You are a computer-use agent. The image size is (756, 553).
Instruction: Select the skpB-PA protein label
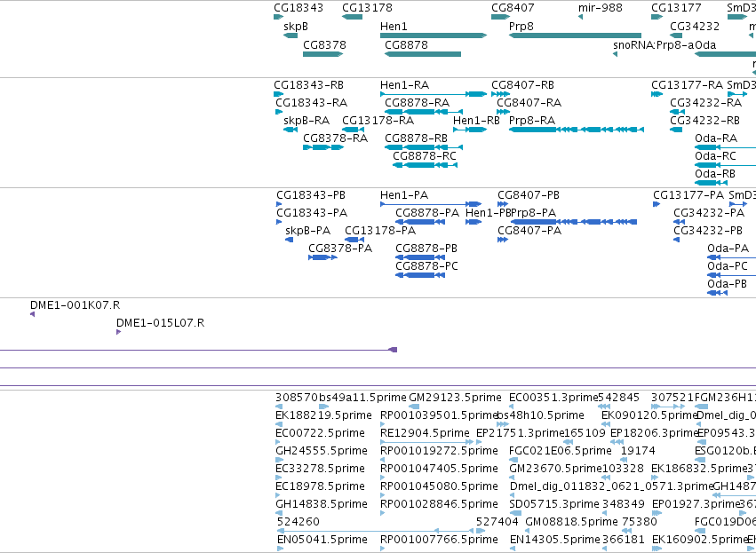click(308, 231)
